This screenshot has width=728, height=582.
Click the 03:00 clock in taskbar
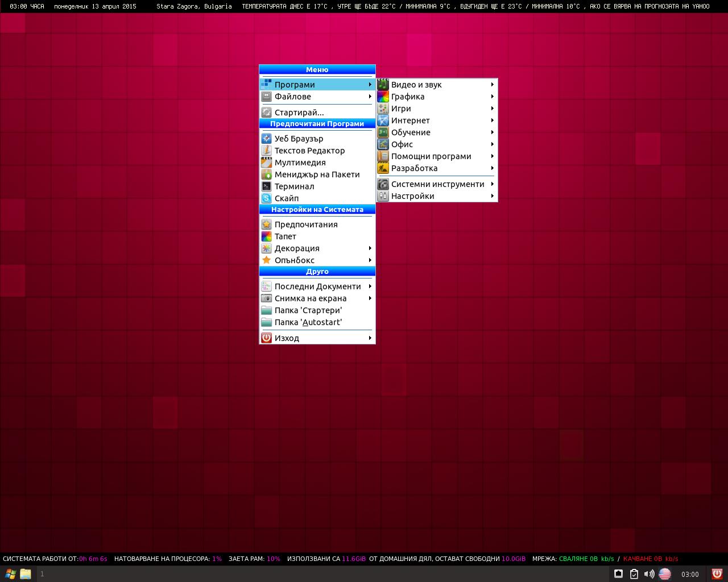[690, 575]
